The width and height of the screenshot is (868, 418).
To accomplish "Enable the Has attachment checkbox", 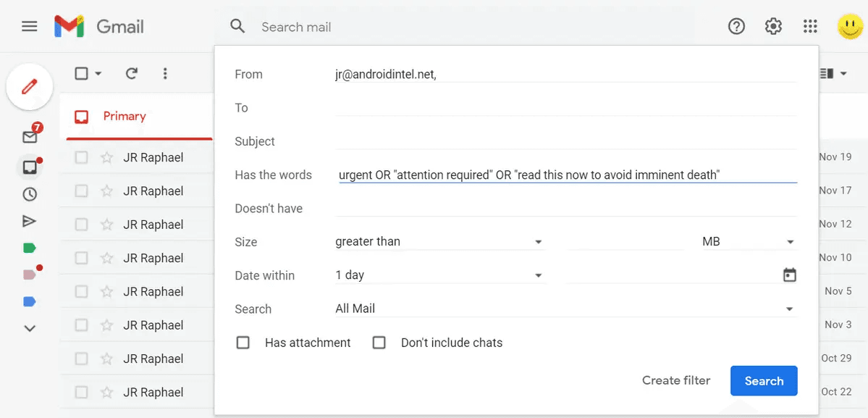I will click(243, 342).
